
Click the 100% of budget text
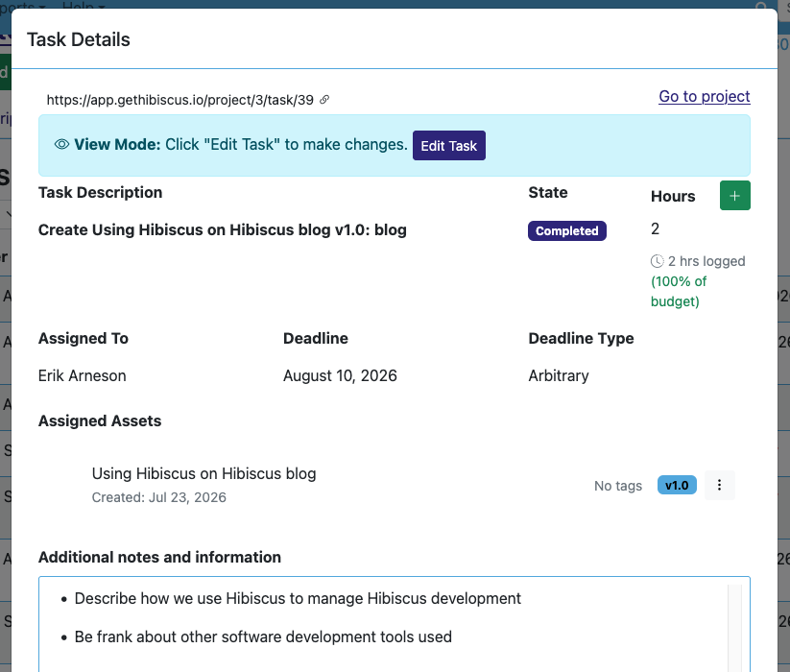point(678,291)
